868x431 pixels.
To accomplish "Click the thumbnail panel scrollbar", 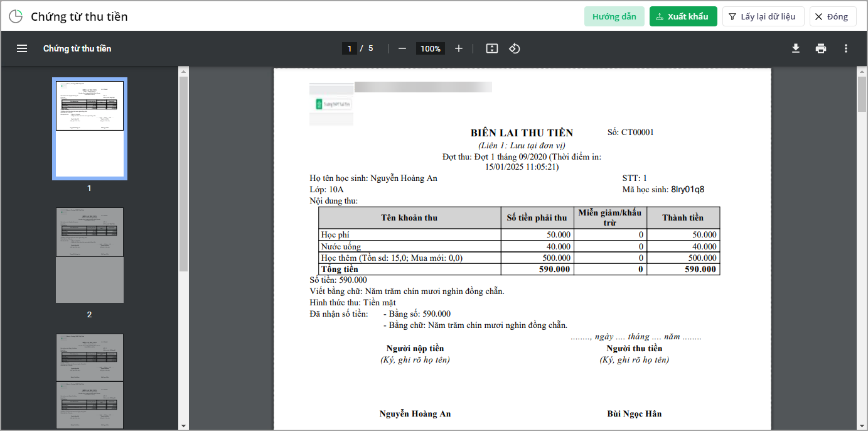I will [x=183, y=173].
